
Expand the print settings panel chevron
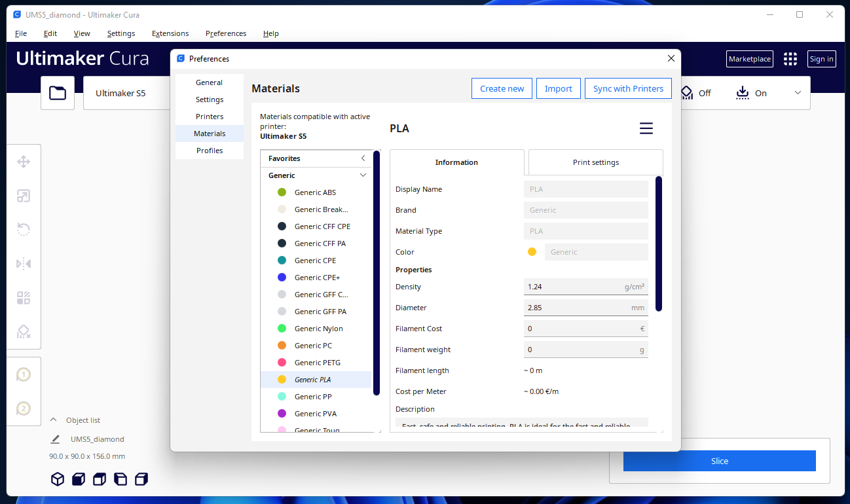[798, 93]
